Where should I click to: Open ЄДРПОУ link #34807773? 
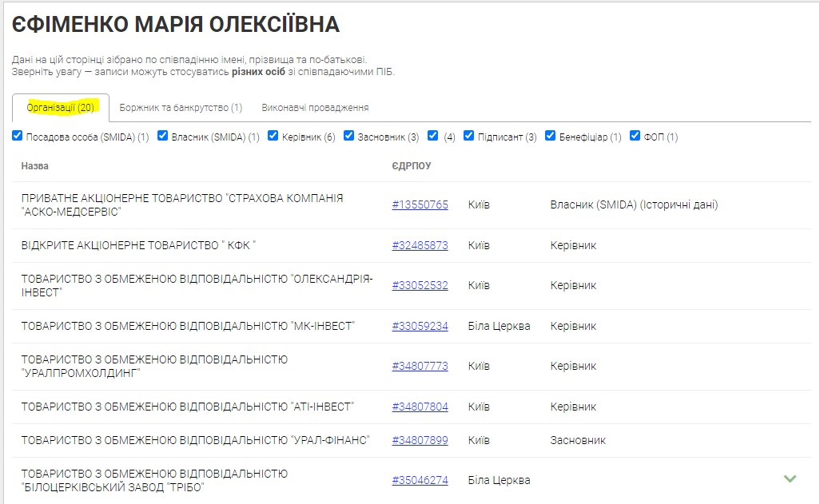(x=420, y=366)
